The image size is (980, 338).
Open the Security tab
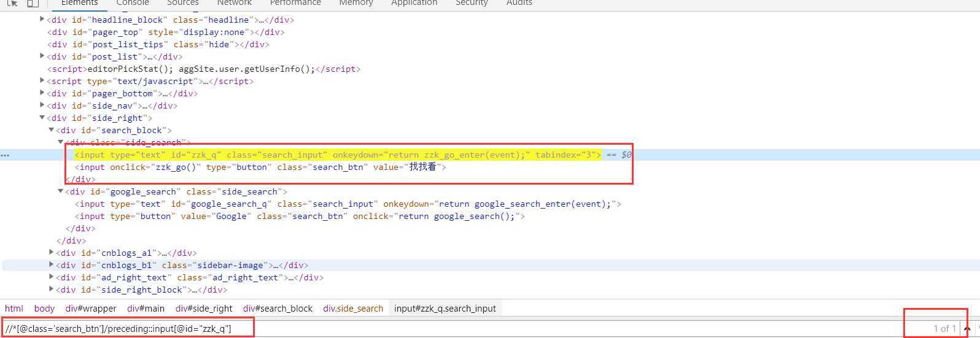tap(472, 2)
